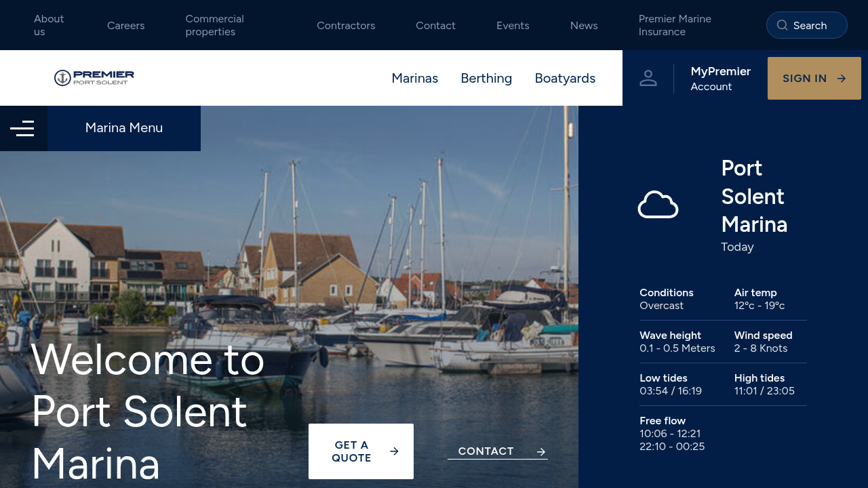Click the 'Today' label

coord(737,247)
